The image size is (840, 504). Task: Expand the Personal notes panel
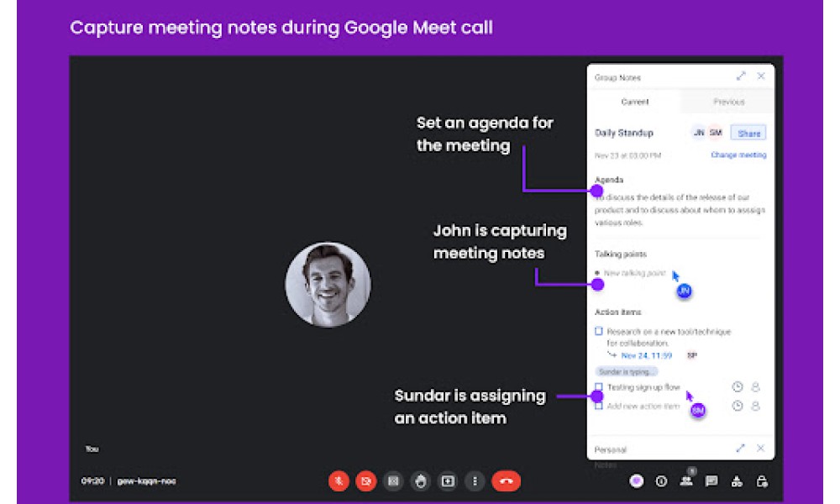pos(740,449)
